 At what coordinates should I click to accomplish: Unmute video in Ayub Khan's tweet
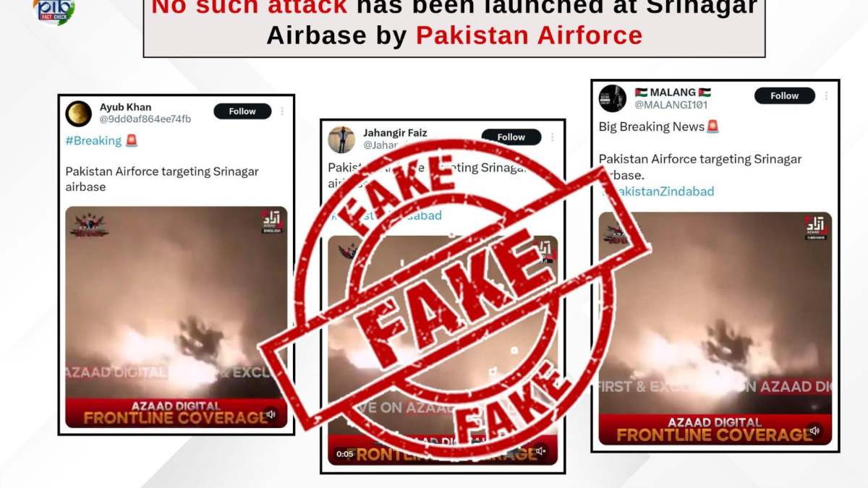tap(270, 415)
